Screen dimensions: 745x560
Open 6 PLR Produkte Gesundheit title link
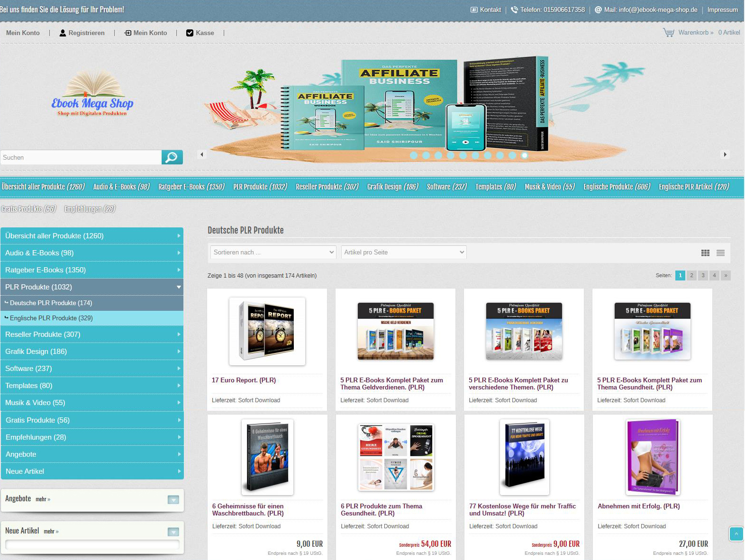coord(382,510)
